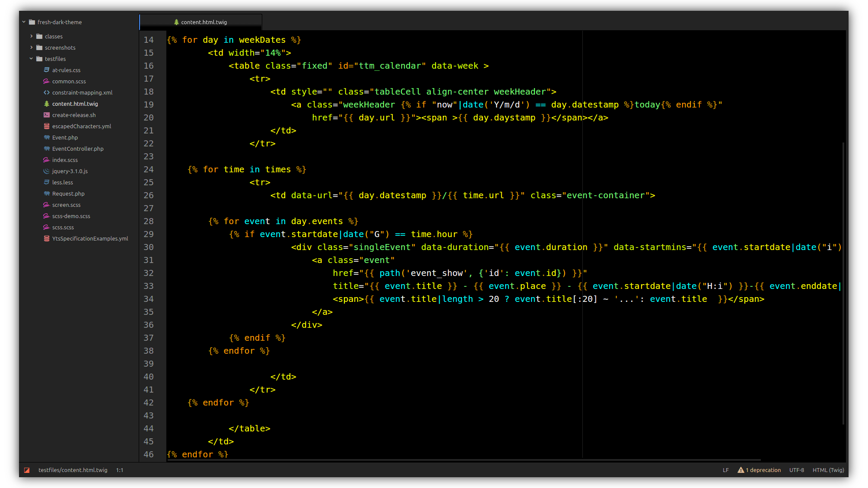Click the Twig icon in the content.html.twig tab
Screen dimensions: 868x488
tap(176, 22)
